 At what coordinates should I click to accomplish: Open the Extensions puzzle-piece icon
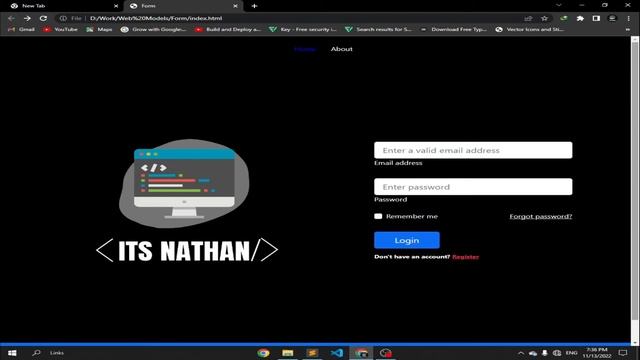tap(580, 18)
